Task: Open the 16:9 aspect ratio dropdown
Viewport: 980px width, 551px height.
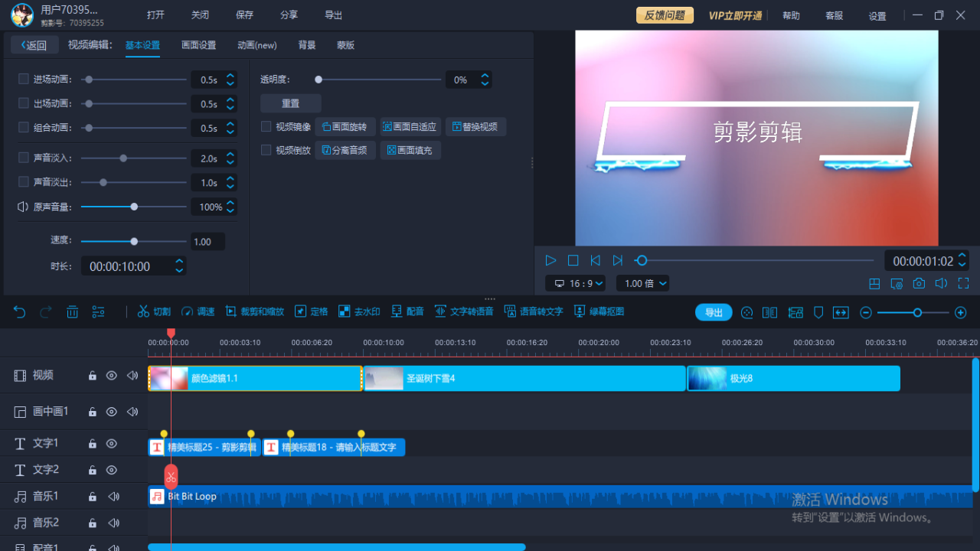Action: (x=576, y=283)
